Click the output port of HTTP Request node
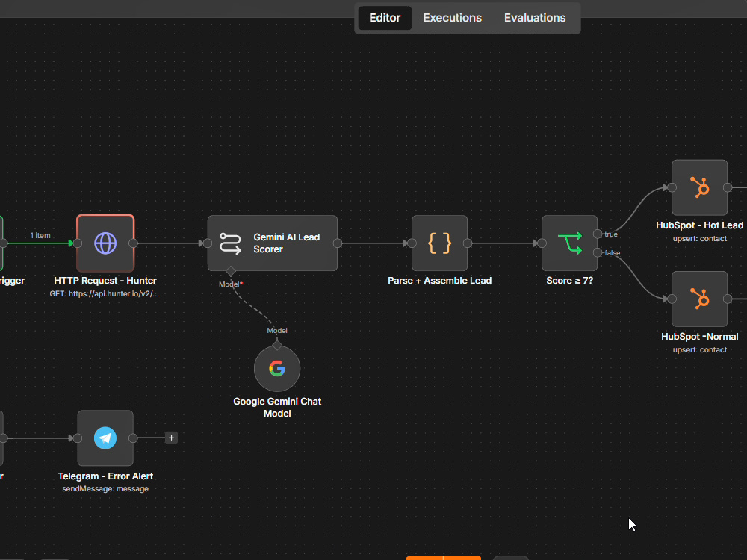This screenshot has width=747, height=560. [x=134, y=243]
